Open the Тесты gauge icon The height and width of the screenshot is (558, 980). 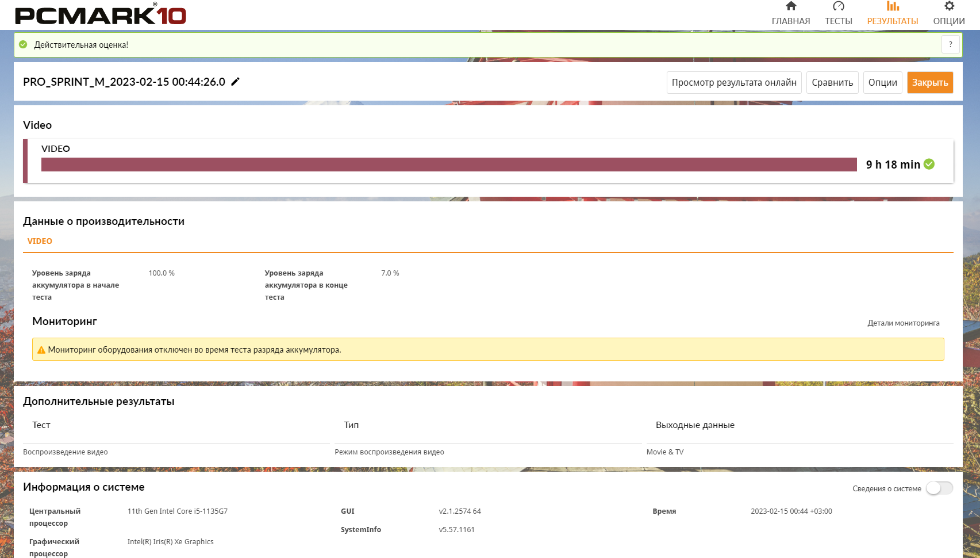tap(838, 6)
